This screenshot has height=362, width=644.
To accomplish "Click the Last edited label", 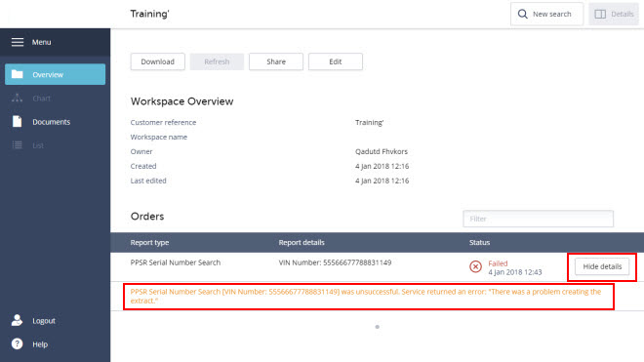I will pyautogui.click(x=148, y=181).
